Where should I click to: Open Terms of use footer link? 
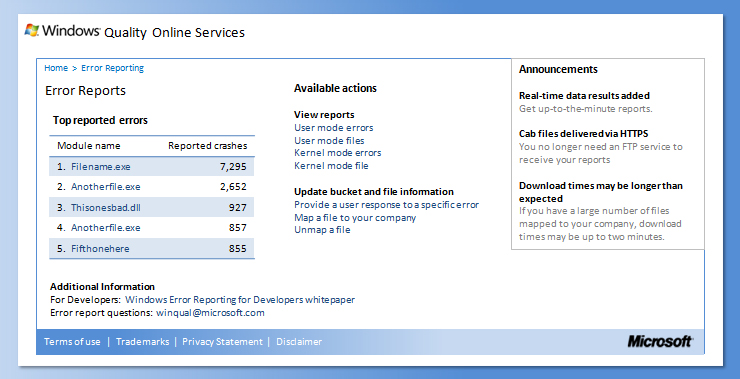pos(72,342)
